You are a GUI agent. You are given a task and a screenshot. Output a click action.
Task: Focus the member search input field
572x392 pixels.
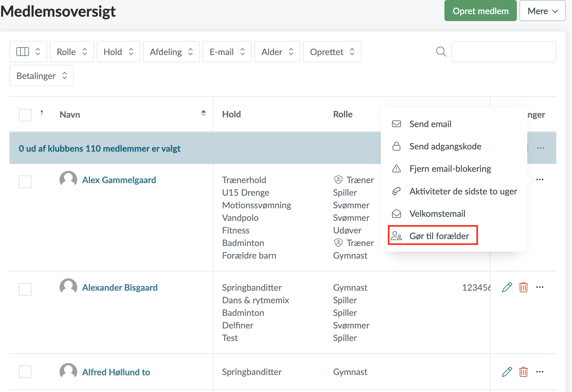coord(503,52)
